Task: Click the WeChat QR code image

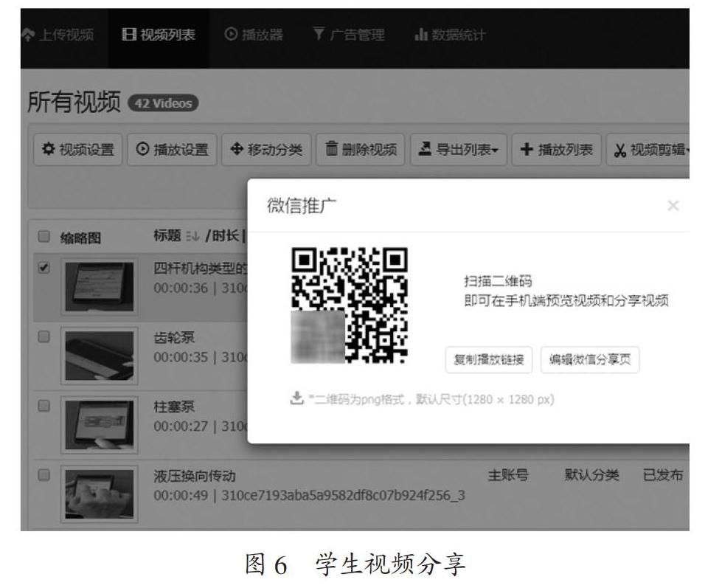Action: click(x=349, y=305)
